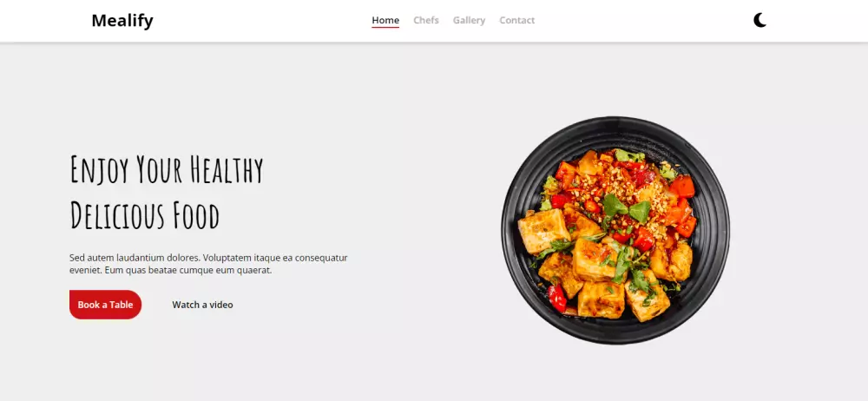
Task: Click the food plate image
Action: (x=615, y=230)
